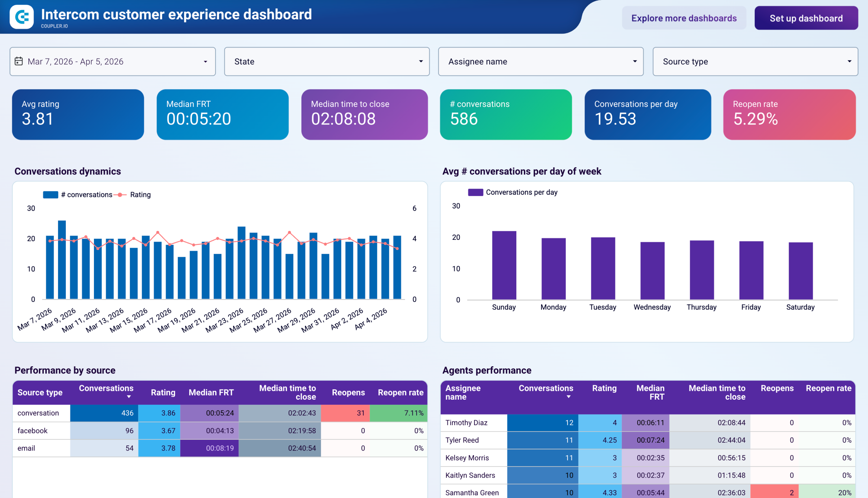Click the Set up dashboard button
Screen dimensions: 868x498
pos(806,18)
